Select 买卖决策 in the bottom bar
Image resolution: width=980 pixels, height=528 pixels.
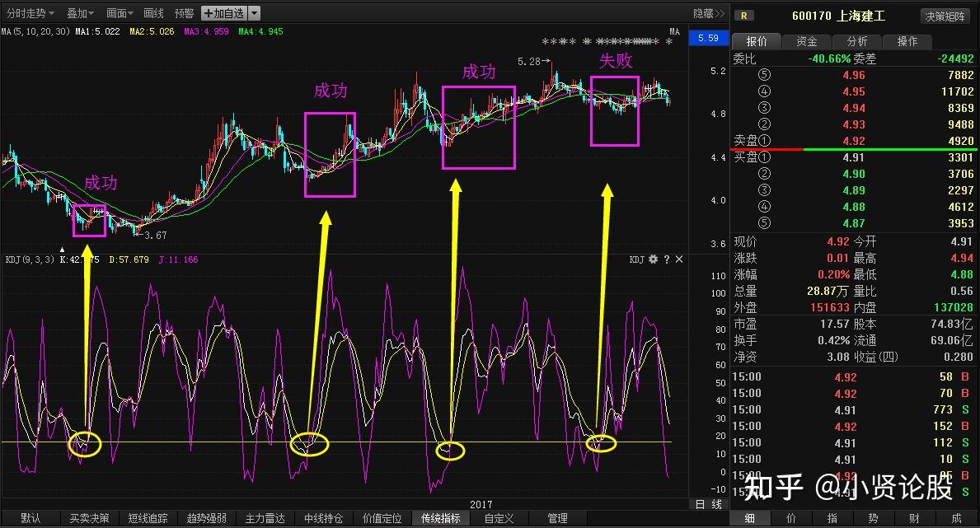(89, 517)
